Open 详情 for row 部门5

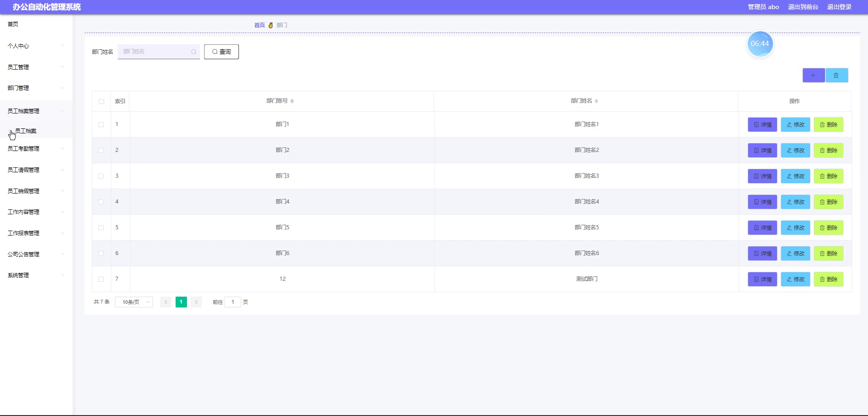[763, 228]
